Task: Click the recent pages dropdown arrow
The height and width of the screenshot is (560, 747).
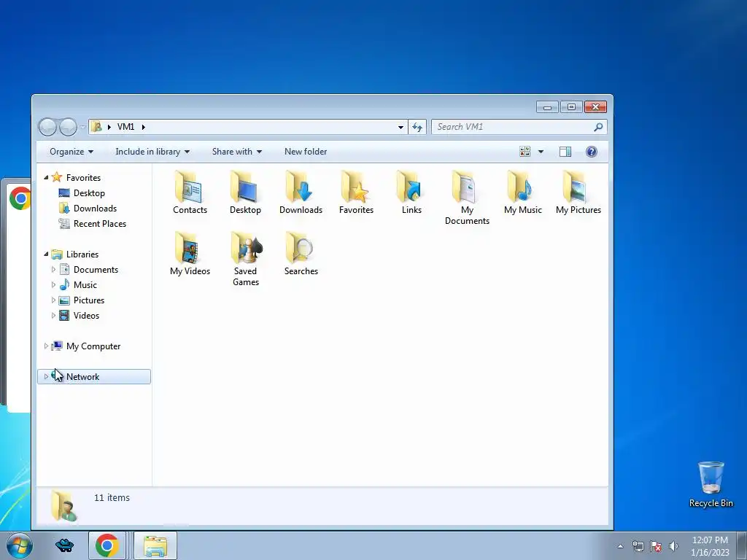Action: [x=83, y=127]
